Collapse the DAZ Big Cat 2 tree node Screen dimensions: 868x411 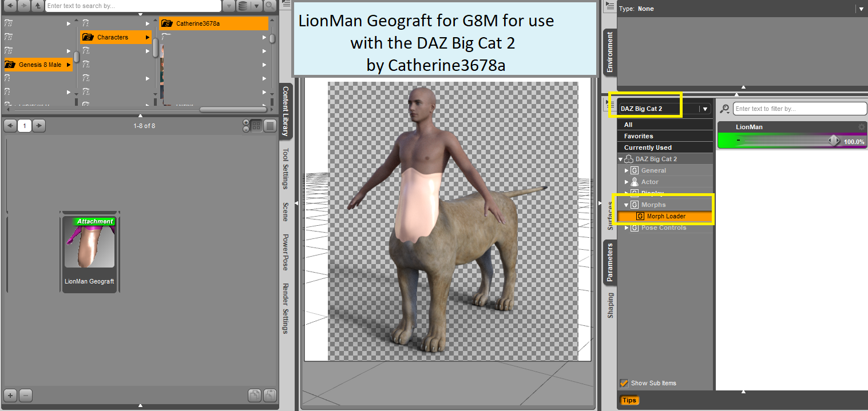pos(621,159)
